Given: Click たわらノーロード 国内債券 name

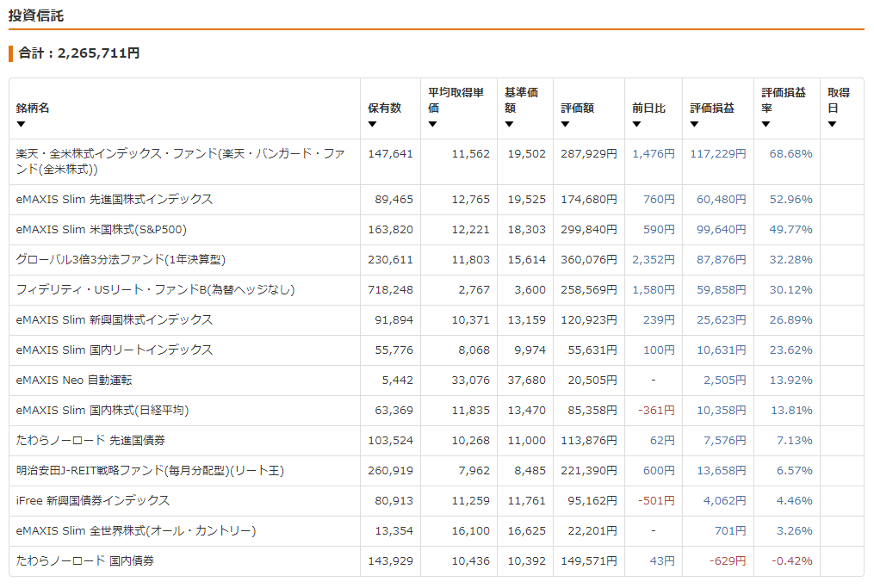Looking at the screenshot, I should point(84,560).
